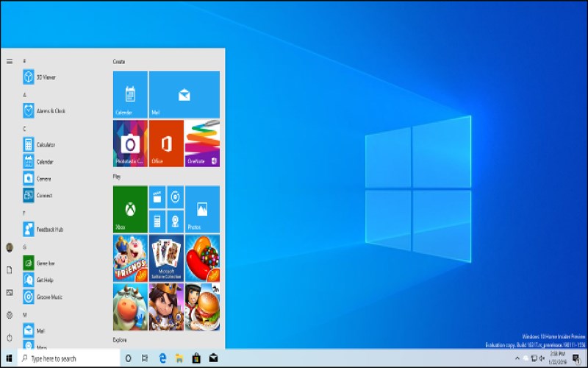Click the 'M' letter header in app list
The image size is (588, 368).
coord(25,315)
